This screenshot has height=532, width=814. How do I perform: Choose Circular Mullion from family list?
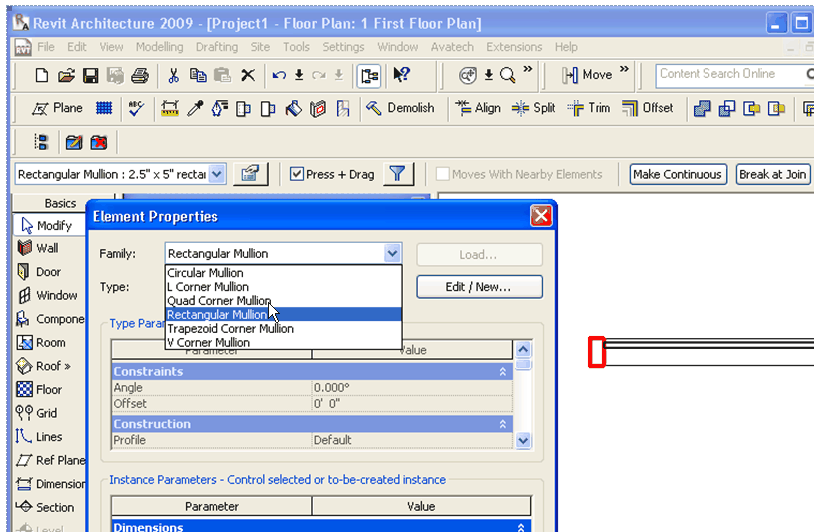point(283,272)
